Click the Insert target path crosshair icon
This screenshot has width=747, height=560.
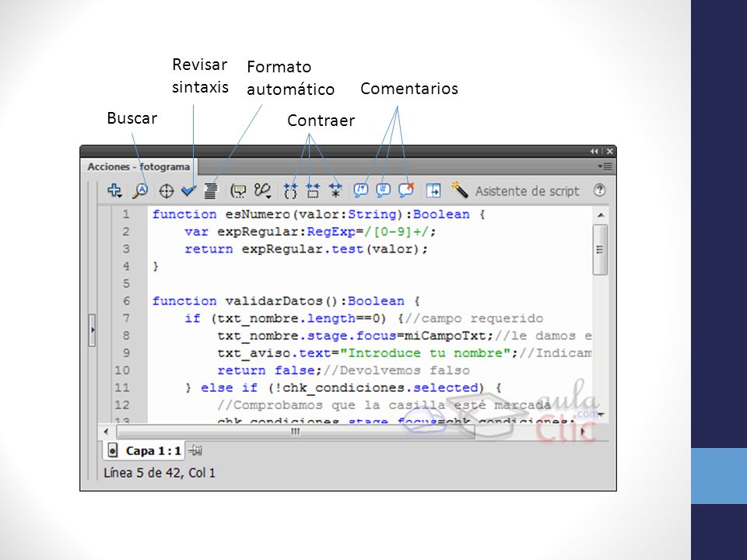[x=166, y=191]
